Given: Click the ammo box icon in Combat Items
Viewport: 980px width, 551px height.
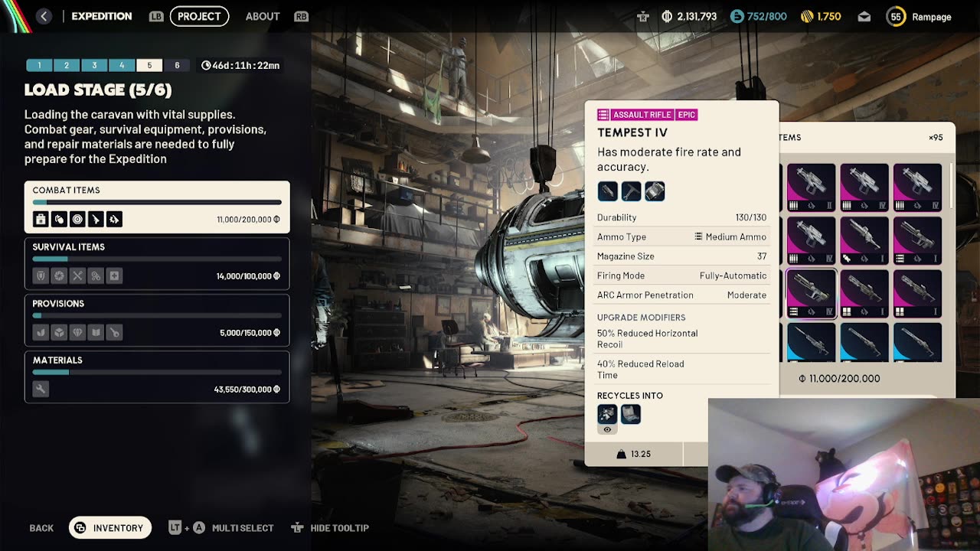Looking at the screenshot, I should point(41,220).
